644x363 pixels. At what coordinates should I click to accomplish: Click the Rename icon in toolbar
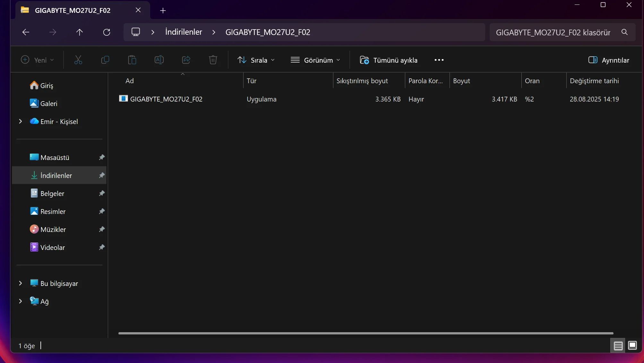coord(159,60)
